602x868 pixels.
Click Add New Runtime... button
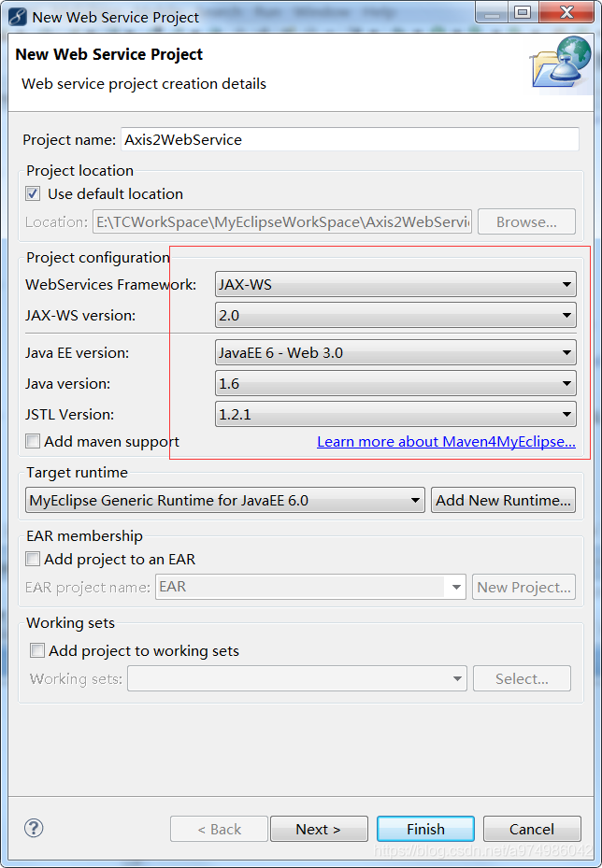point(504,501)
